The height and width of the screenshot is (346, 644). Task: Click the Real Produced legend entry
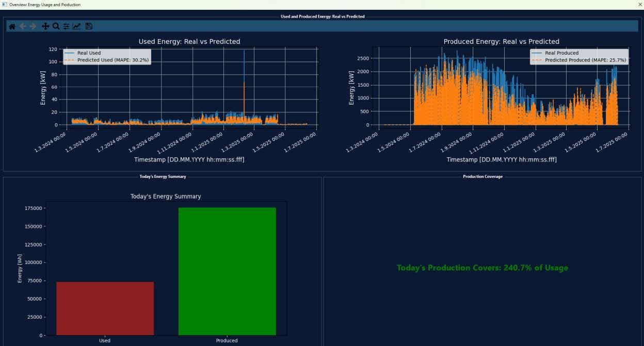click(x=561, y=53)
